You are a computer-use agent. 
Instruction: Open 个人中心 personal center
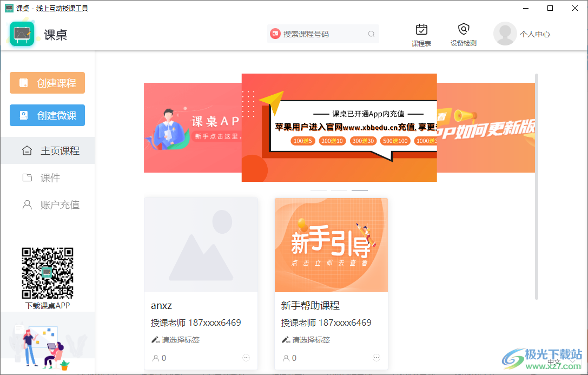[535, 34]
